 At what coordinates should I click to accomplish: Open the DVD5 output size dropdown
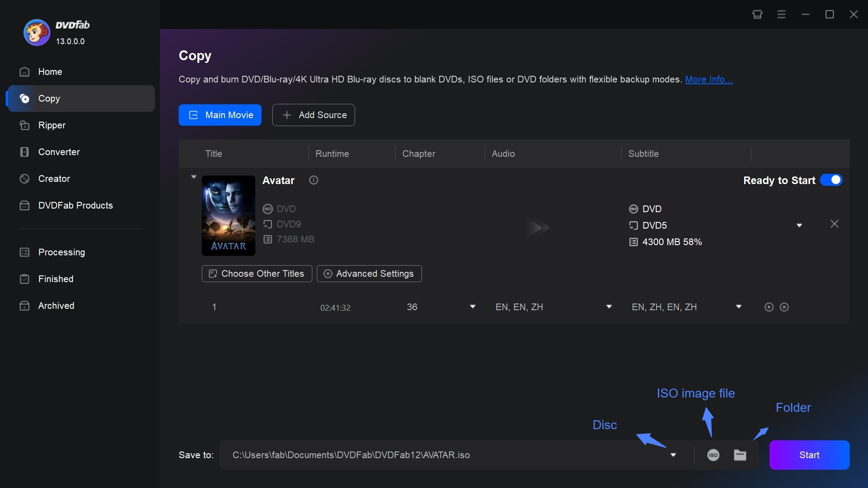(799, 225)
